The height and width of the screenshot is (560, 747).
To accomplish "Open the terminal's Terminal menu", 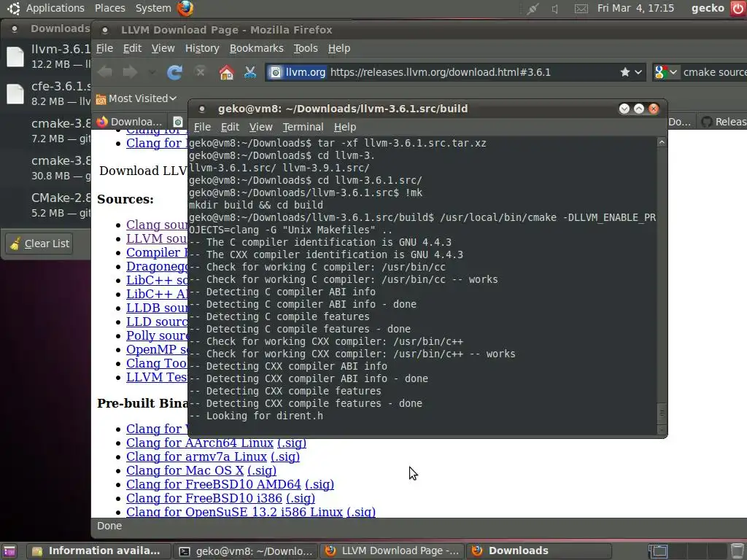I will [x=303, y=127].
